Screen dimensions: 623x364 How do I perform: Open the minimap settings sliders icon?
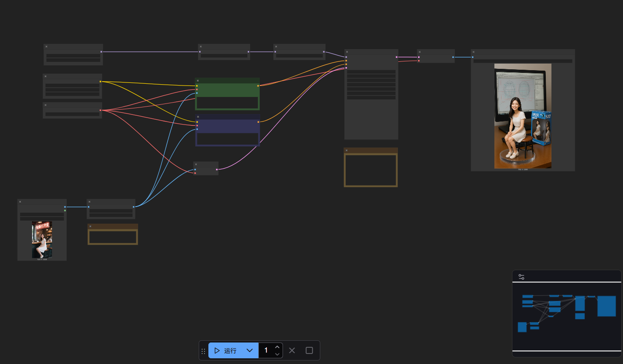[x=521, y=277]
